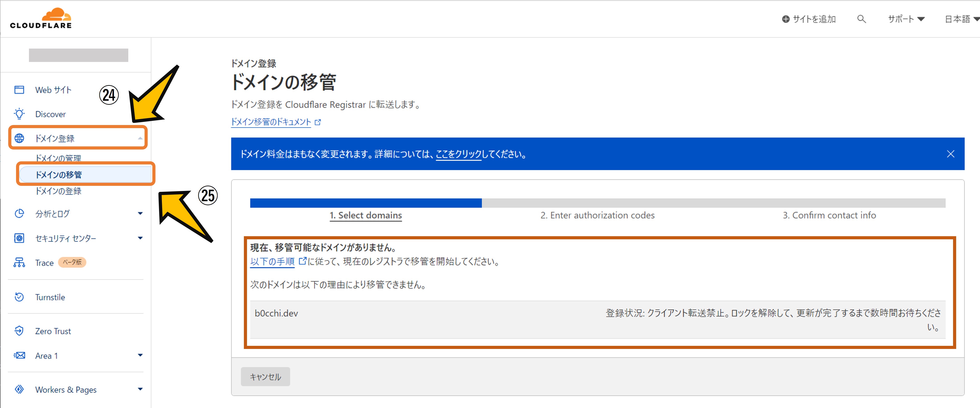Expand the セキュリティ センター section arrow
This screenshot has width=980, height=408.
tap(140, 238)
